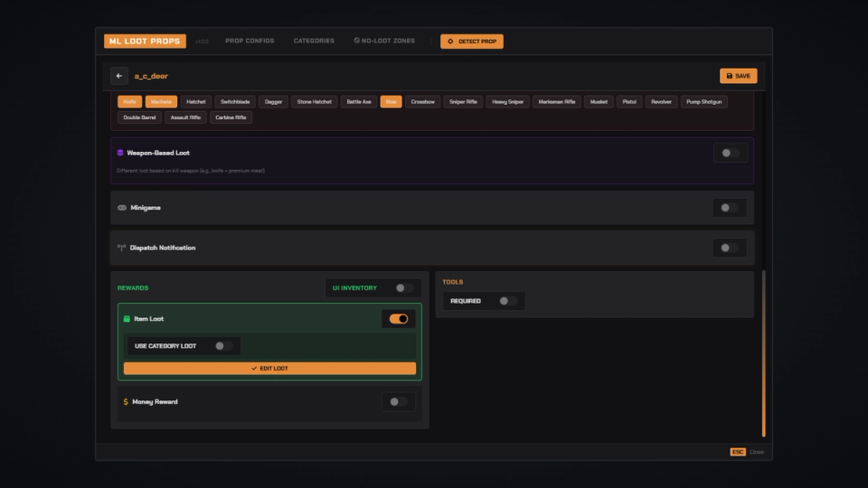The image size is (868, 488).
Task: Select the Switchblade weapon chip
Action: click(x=235, y=102)
